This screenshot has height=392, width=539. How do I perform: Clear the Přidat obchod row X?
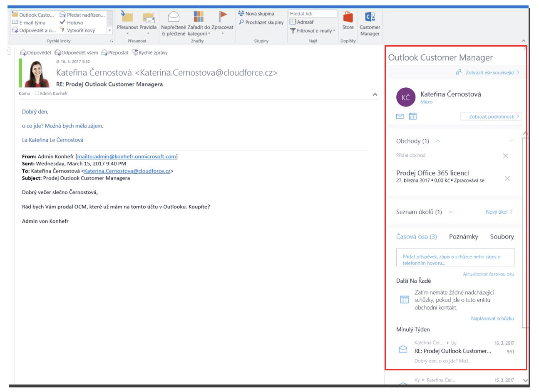[506, 156]
